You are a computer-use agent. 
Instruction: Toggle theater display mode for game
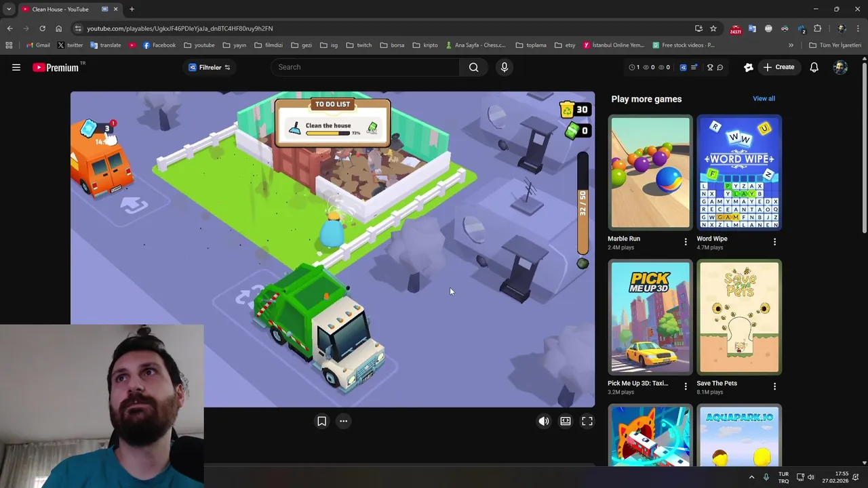click(x=566, y=421)
